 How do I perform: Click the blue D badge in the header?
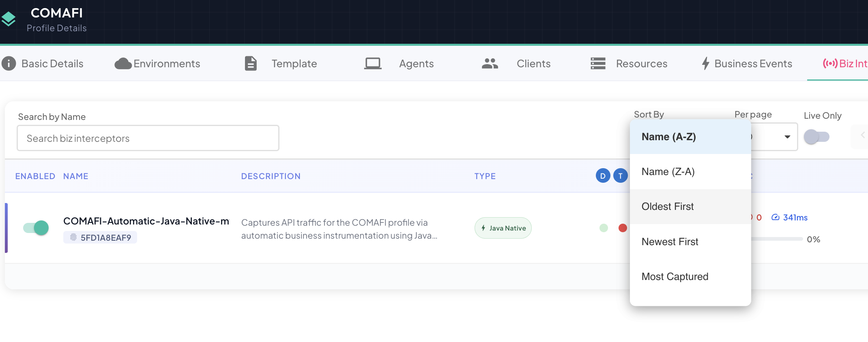(603, 176)
